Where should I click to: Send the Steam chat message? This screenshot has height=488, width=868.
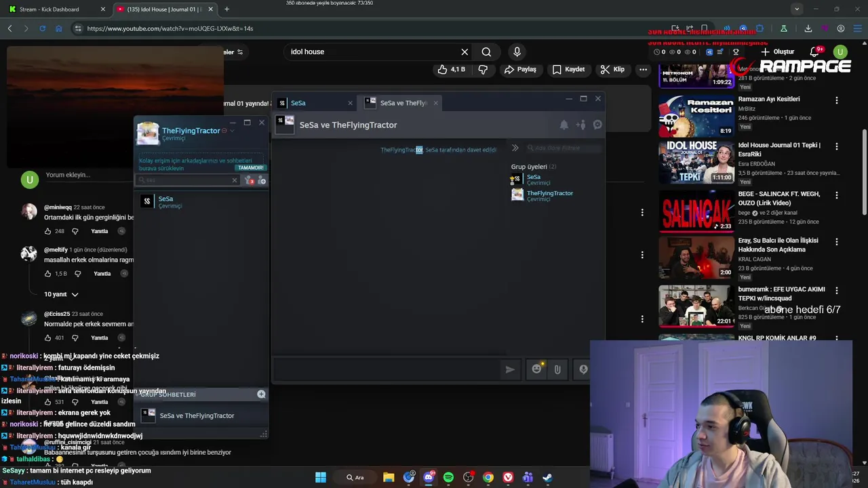tap(510, 369)
